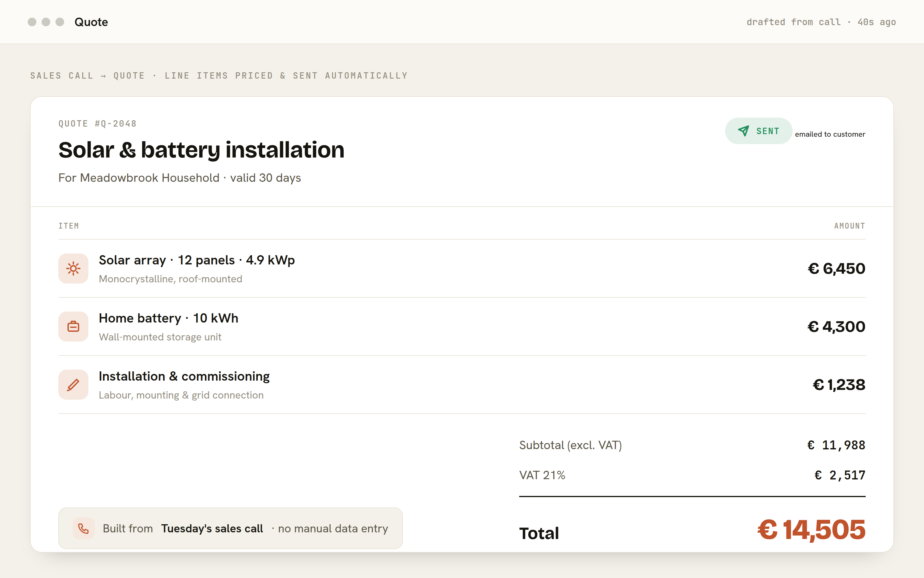Click the ITEM column header
The width and height of the screenshot is (924, 578).
[x=69, y=226]
